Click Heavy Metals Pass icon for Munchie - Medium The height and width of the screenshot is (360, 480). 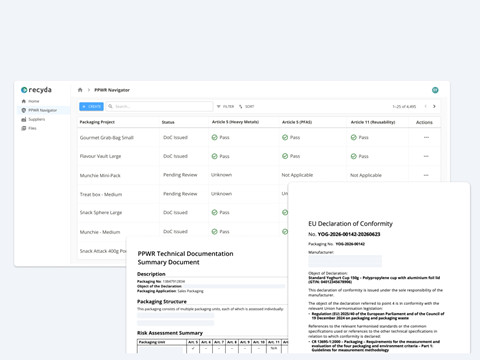coord(214,232)
